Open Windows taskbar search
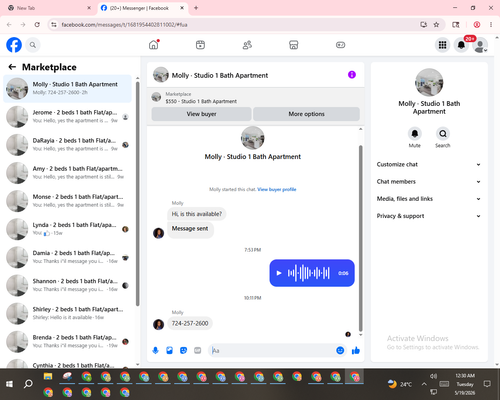Screen dimensions: 500x400 [28, 384]
